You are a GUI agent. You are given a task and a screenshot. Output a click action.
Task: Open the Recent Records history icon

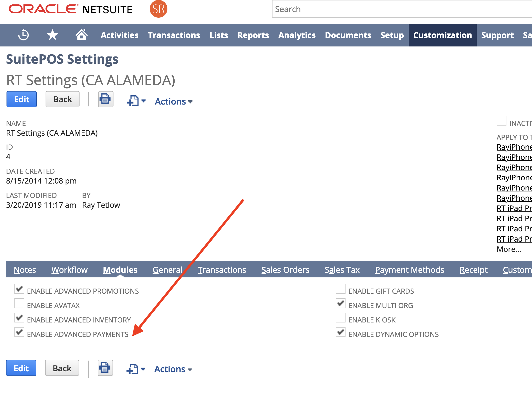click(23, 35)
